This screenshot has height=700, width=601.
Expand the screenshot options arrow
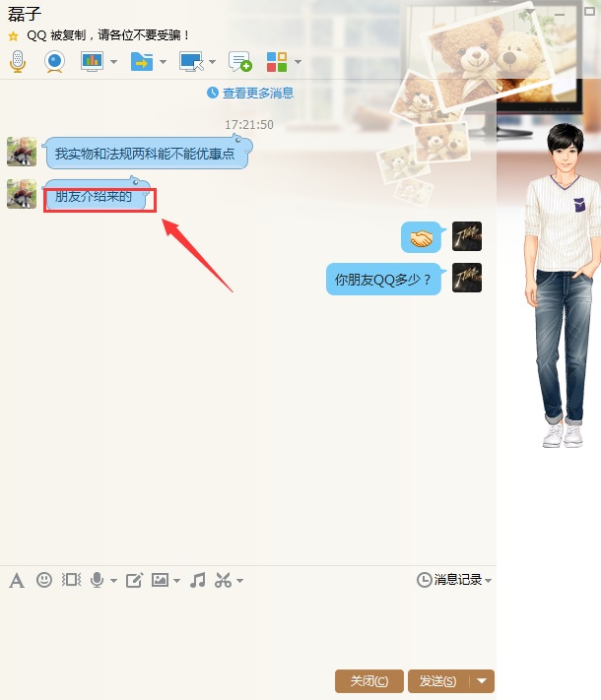click(240, 581)
